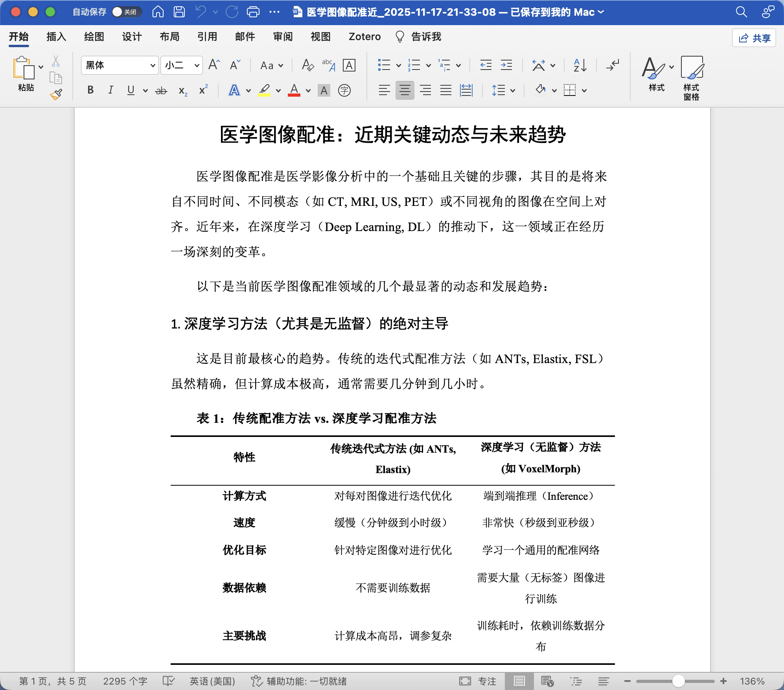Viewport: 784px width, 690px height.
Task: Click the Format Painter brush icon
Action: (x=56, y=94)
